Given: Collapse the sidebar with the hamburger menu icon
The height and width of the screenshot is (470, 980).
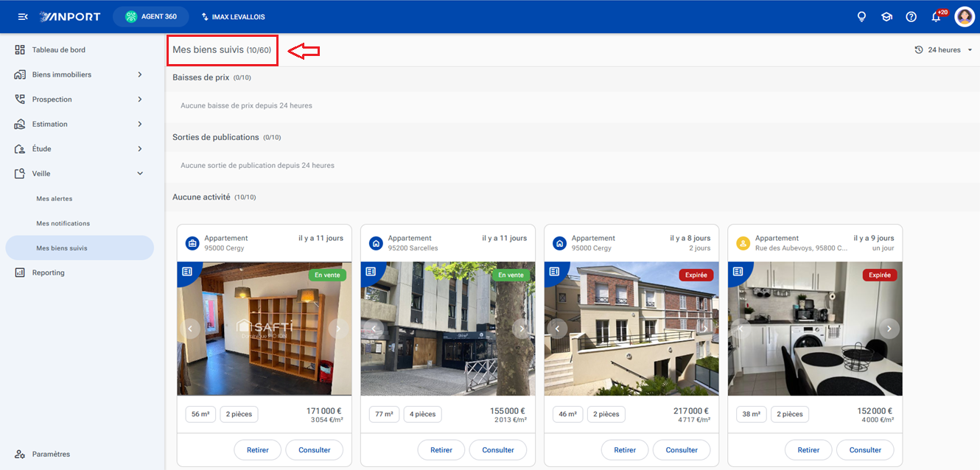Looking at the screenshot, I should click(23, 16).
